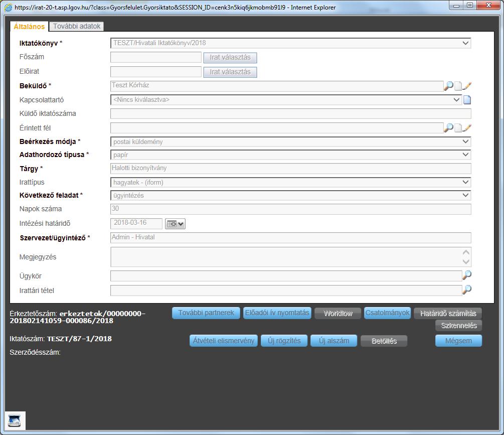This screenshot has height=435, width=504.
Task: Click the Főszám input field
Action: pos(156,57)
